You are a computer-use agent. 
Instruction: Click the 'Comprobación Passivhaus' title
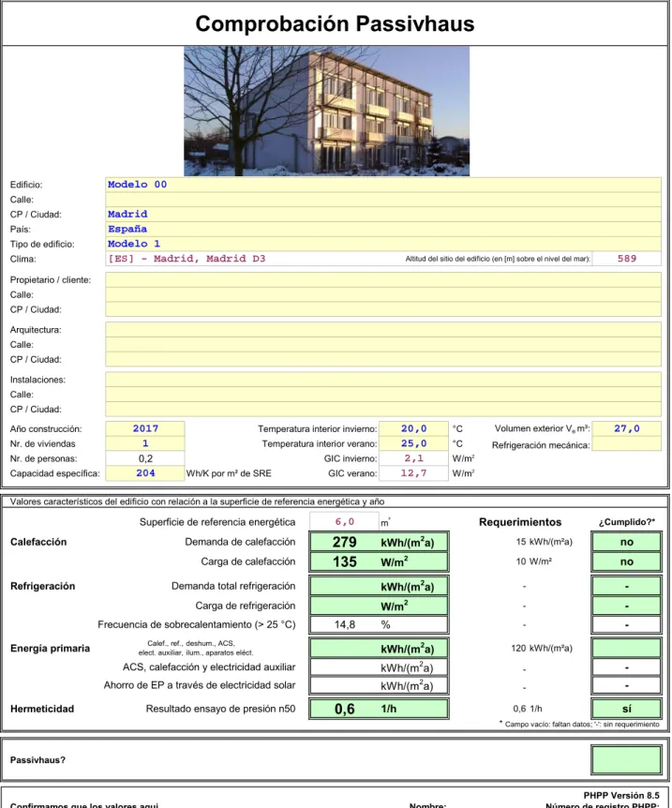(335, 23)
